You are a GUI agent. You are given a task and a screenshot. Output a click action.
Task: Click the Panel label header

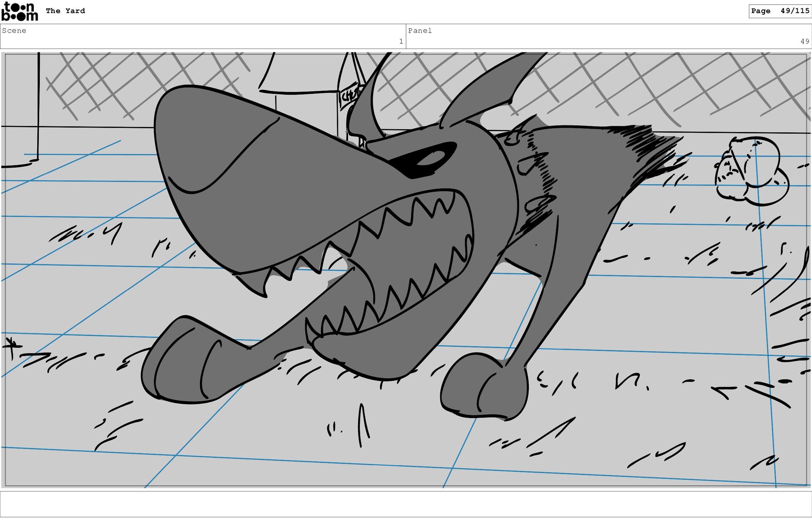420,30
